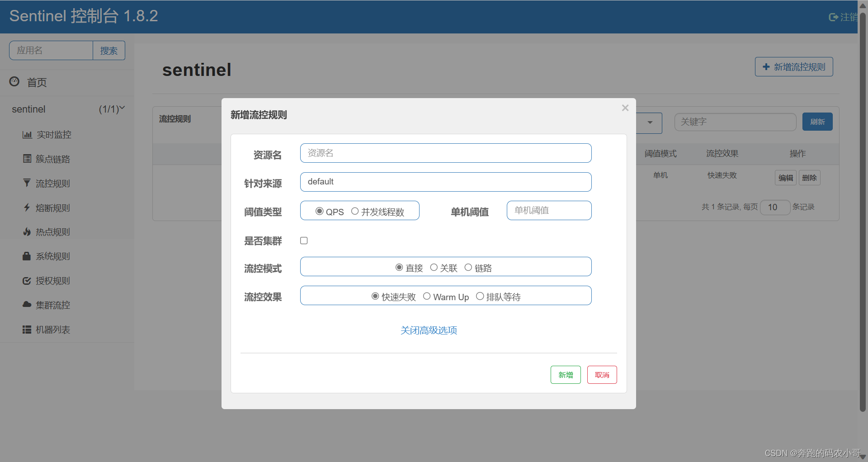Click the 流控效果 column header
The height and width of the screenshot is (462, 868).
[722, 154]
